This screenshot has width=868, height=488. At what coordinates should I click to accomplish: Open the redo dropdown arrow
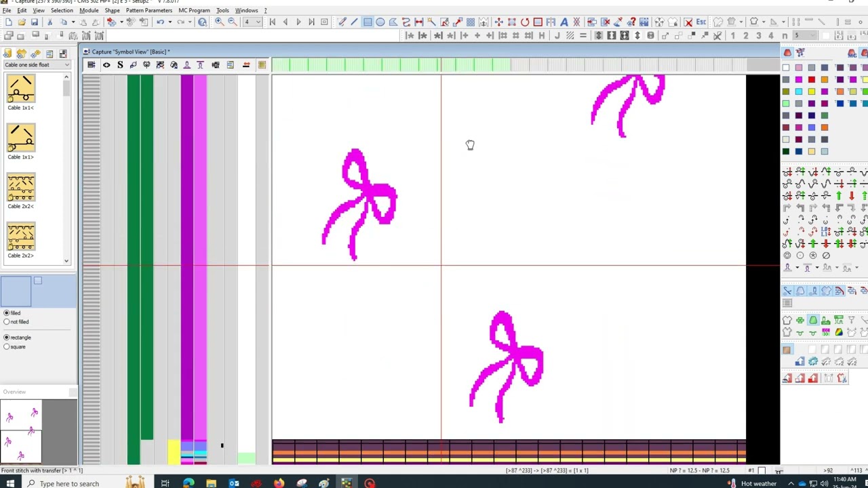click(191, 22)
